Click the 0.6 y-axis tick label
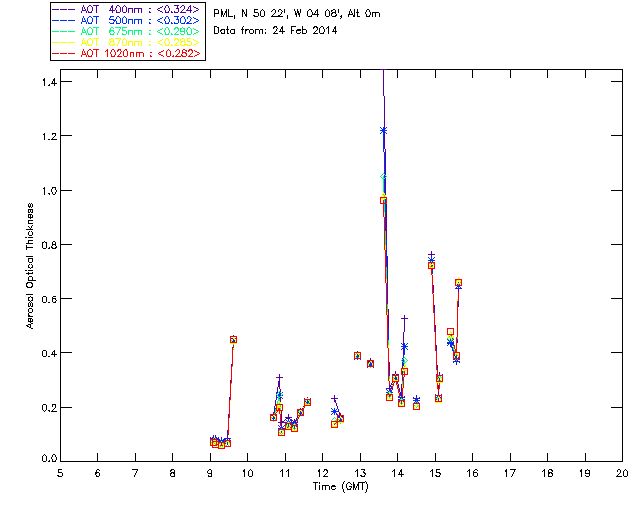Screen dimensions: 640x512 [x=49, y=299]
